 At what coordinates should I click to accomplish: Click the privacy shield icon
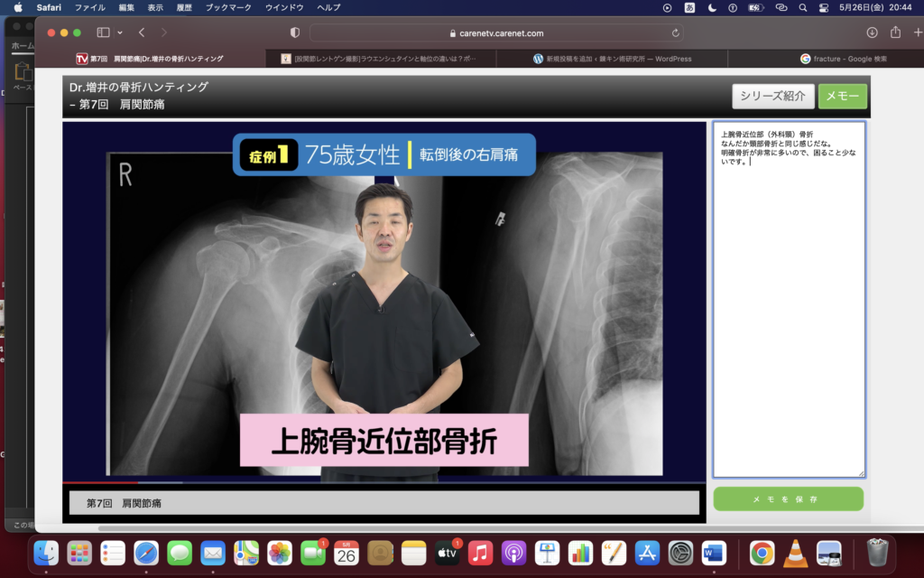(x=294, y=33)
